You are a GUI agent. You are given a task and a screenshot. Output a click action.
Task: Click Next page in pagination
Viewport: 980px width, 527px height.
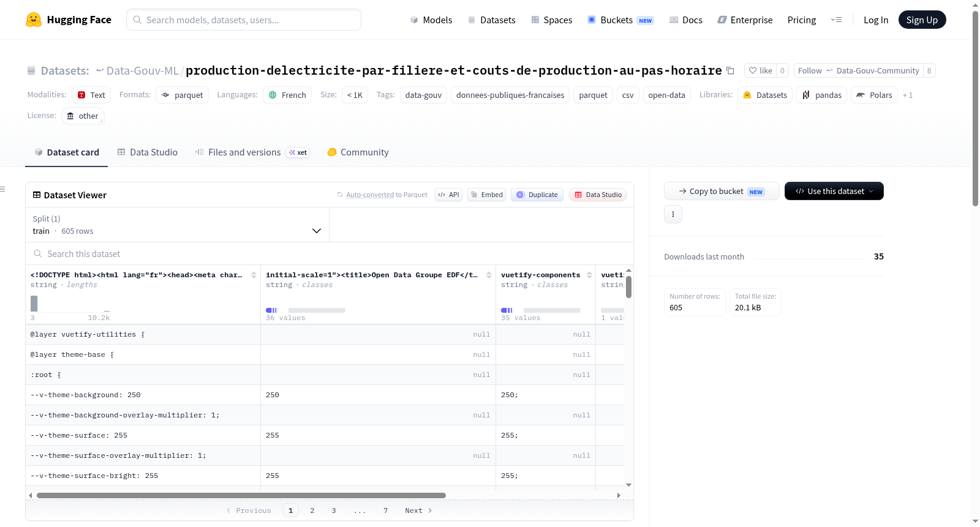pyautogui.click(x=418, y=510)
